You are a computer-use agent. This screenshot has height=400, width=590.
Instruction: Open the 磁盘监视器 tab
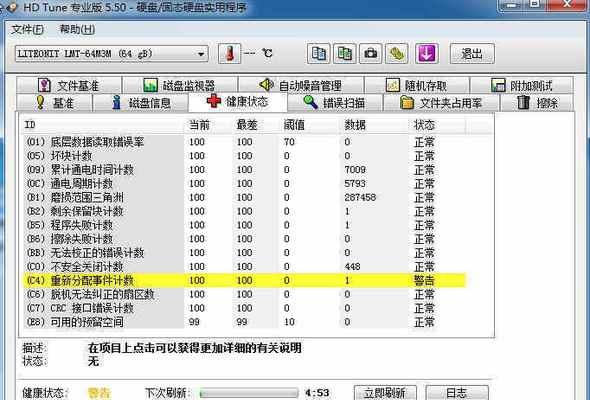point(180,85)
